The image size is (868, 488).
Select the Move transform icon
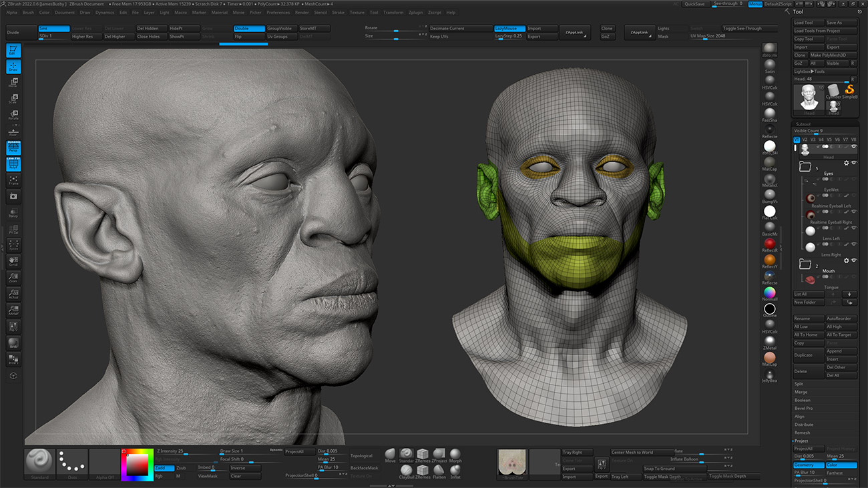tap(13, 83)
